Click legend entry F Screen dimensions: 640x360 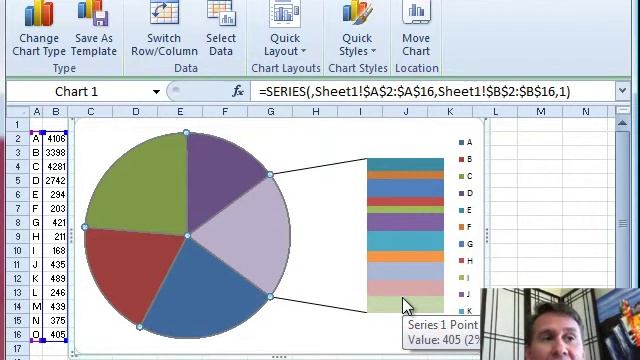[466, 227]
